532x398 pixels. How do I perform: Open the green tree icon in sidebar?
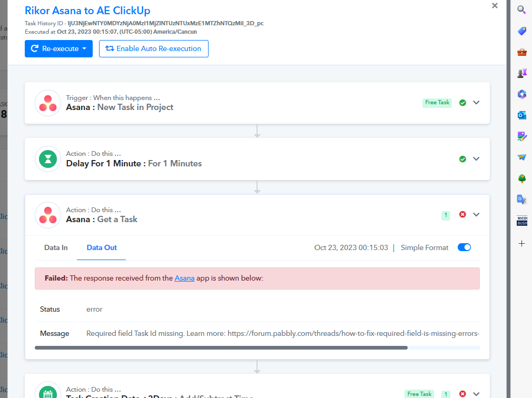tap(522, 178)
